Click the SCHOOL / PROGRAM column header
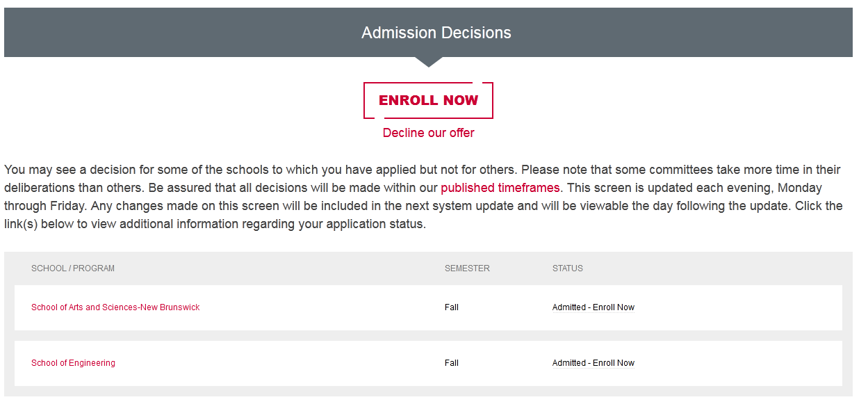Viewport: 868px width, 418px height. coord(73,268)
